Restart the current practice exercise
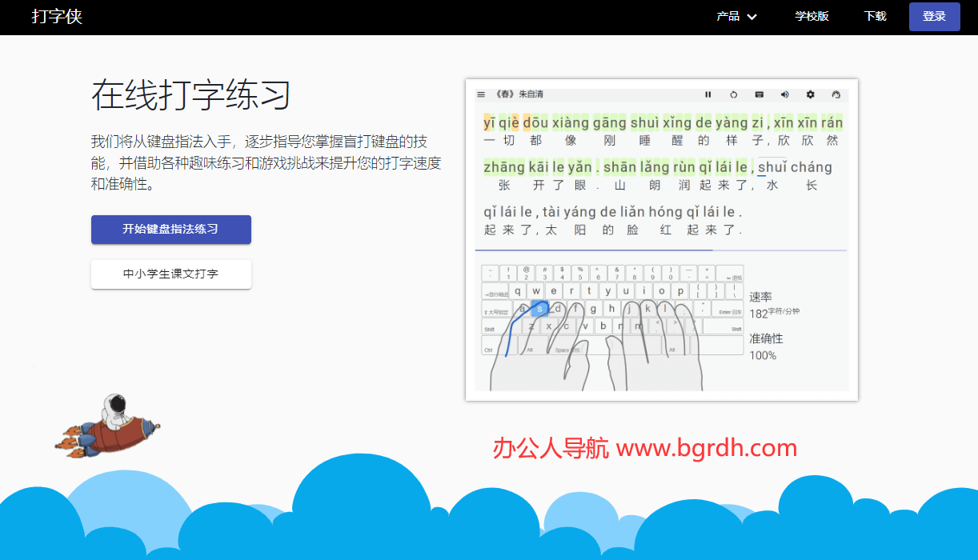 (x=734, y=94)
